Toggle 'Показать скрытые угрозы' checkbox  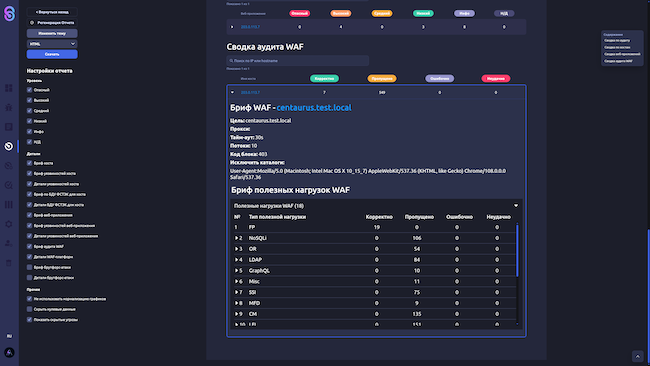click(29, 320)
